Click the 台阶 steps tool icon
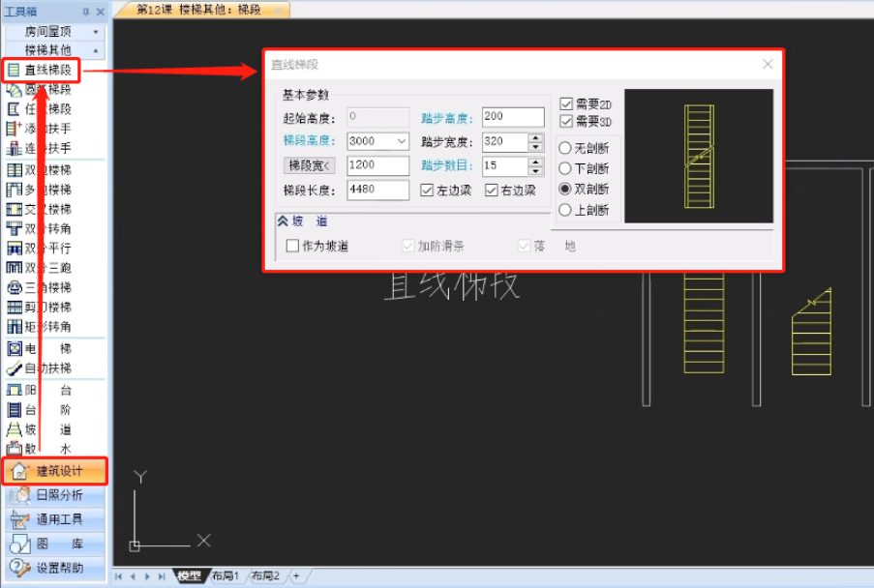874x588 pixels. pyautogui.click(x=14, y=410)
